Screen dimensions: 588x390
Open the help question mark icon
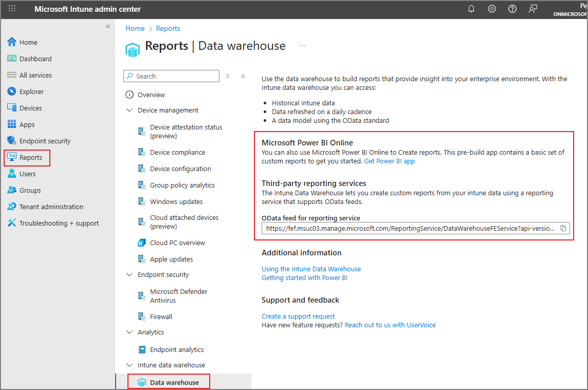point(512,9)
